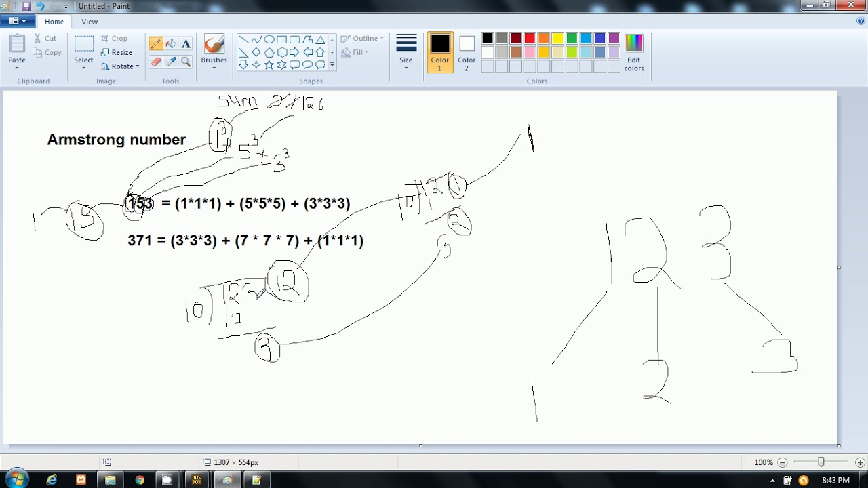Viewport: 868px width, 488px height.
Task: Pick the green color swatch
Action: (572, 39)
